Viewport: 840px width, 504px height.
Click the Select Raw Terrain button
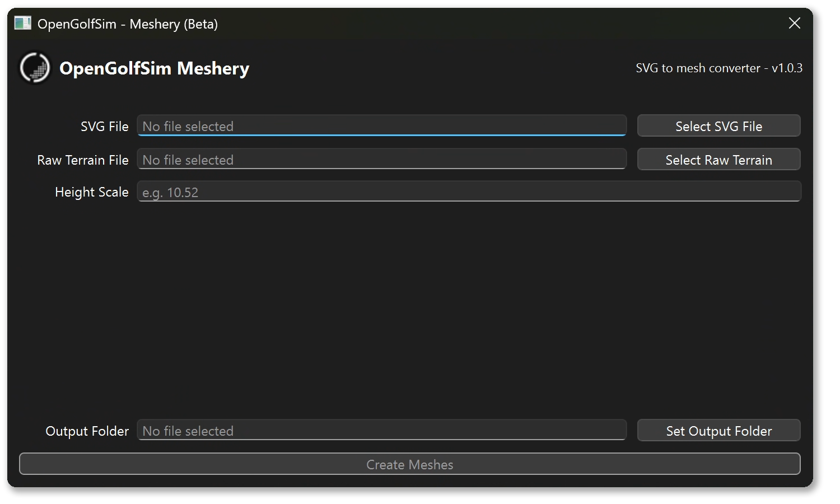coord(718,160)
